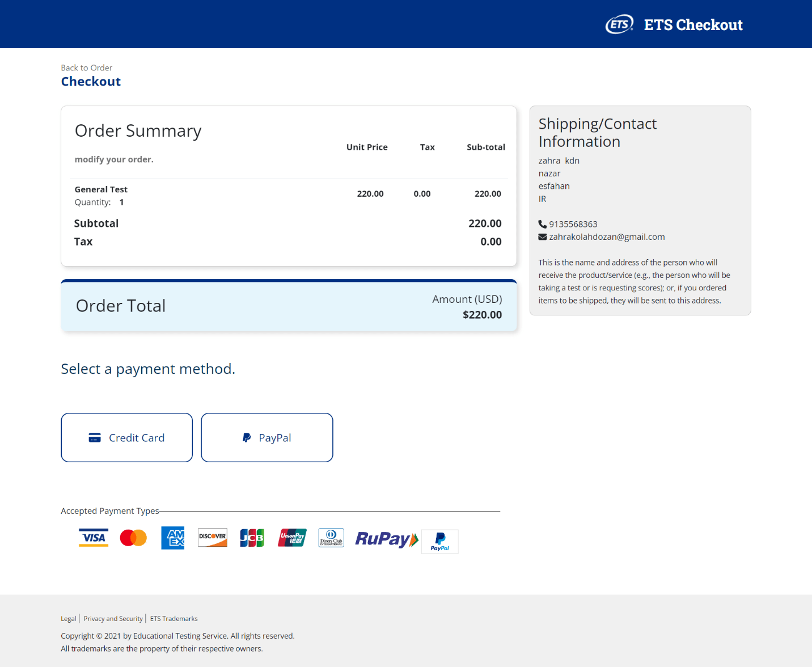Image resolution: width=812 pixels, height=667 pixels.
Task: Open ETS Trademarks footer link
Action: pos(174,619)
